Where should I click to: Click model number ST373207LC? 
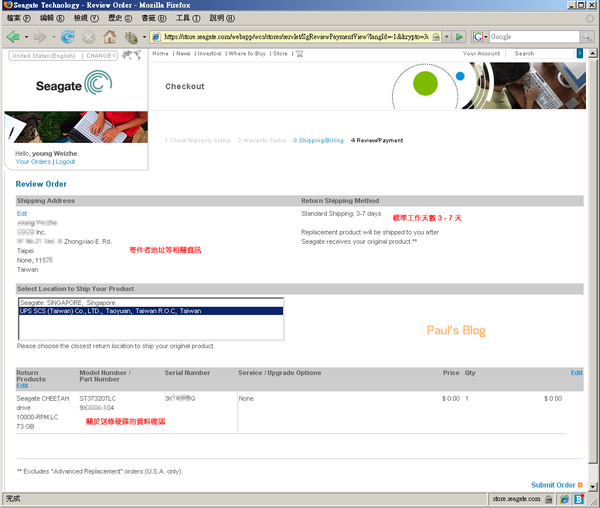98,399
